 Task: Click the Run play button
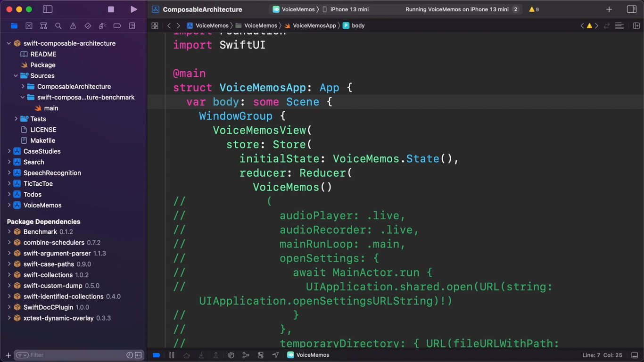[x=134, y=9]
